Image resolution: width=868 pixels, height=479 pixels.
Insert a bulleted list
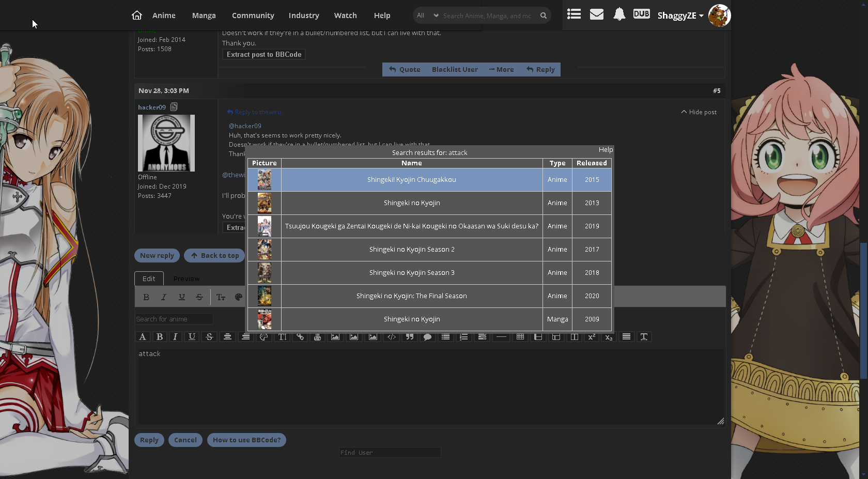click(445, 336)
